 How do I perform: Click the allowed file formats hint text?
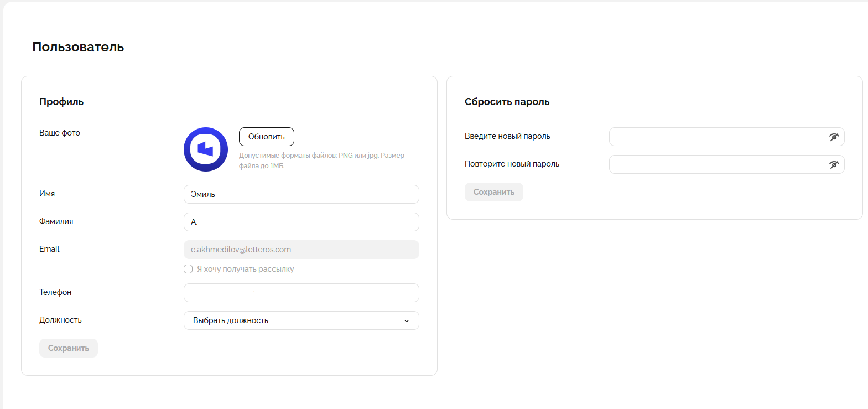point(321,161)
